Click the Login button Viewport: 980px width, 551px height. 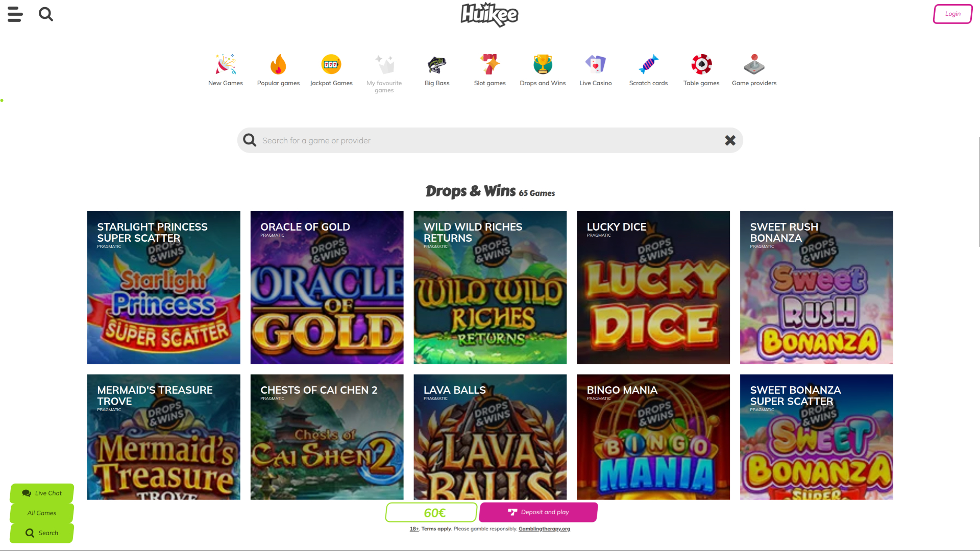952,14
